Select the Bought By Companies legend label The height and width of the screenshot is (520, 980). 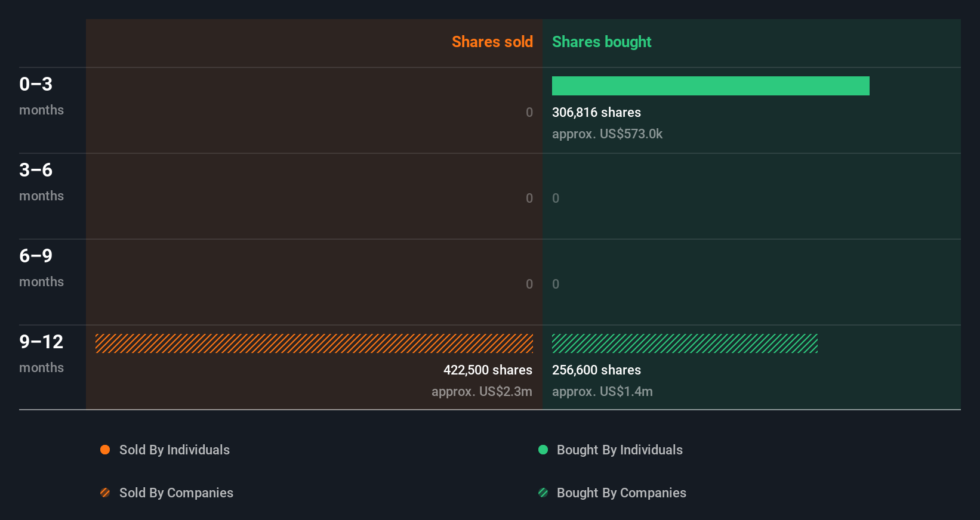point(621,493)
